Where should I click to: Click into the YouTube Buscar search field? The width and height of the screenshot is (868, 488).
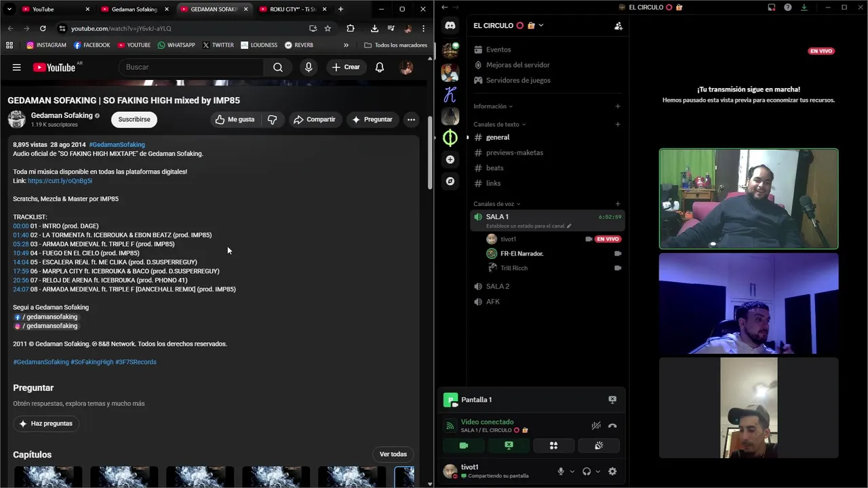pyautogui.click(x=191, y=67)
